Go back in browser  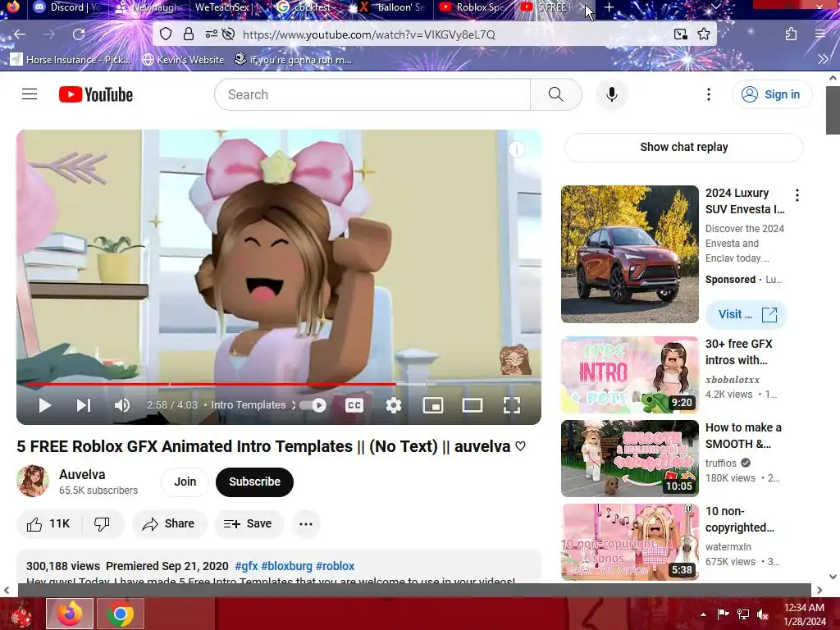[20, 34]
